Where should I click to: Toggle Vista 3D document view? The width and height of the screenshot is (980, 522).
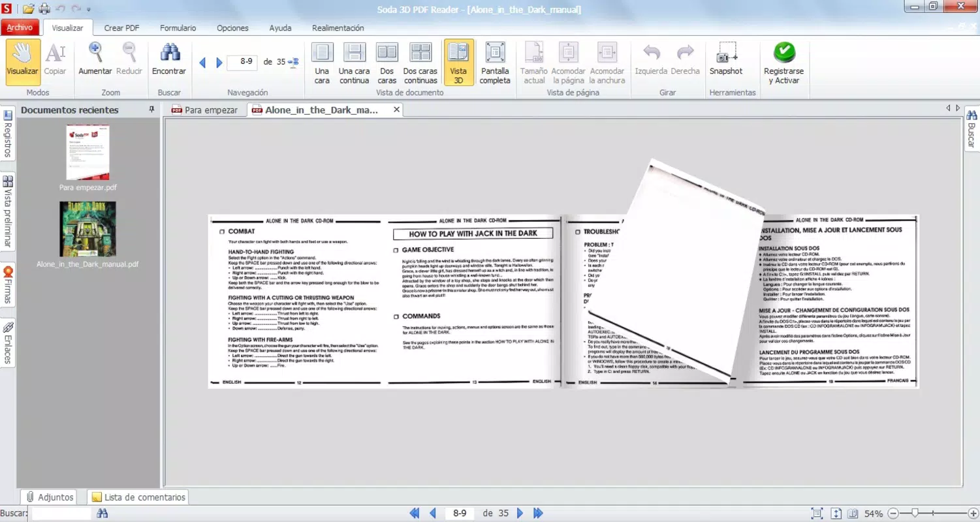click(x=458, y=63)
